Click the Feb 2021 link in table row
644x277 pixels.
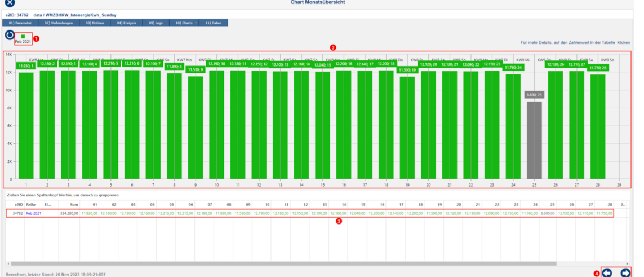point(34,213)
